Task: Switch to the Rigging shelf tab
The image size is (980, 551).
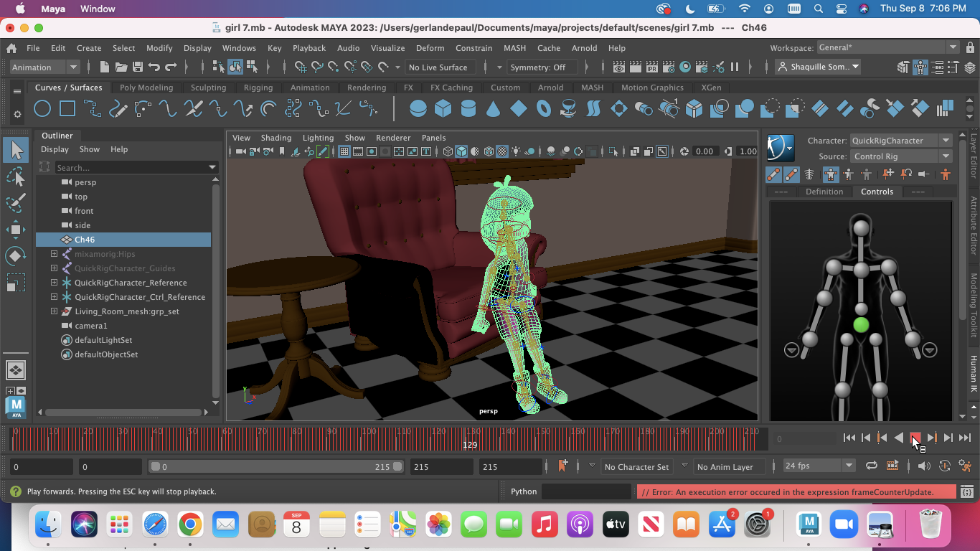Action: pos(258,87)
